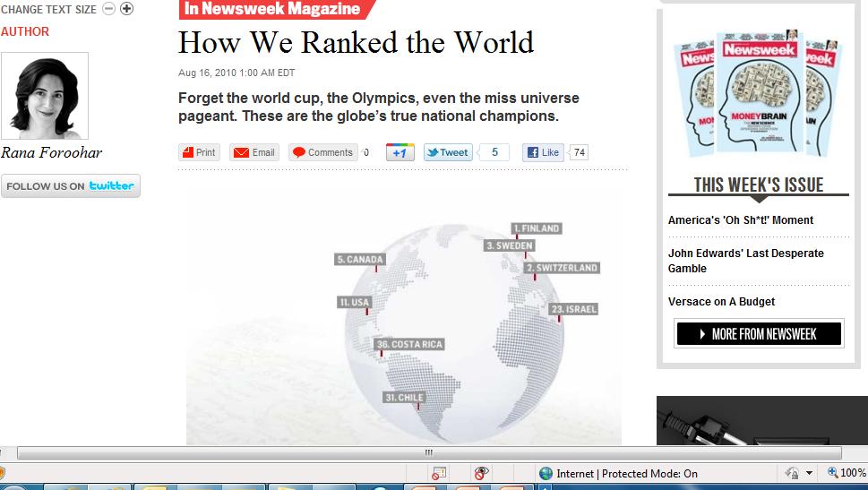Click the article date Aug 16, 2010

(x=236, y=73)
